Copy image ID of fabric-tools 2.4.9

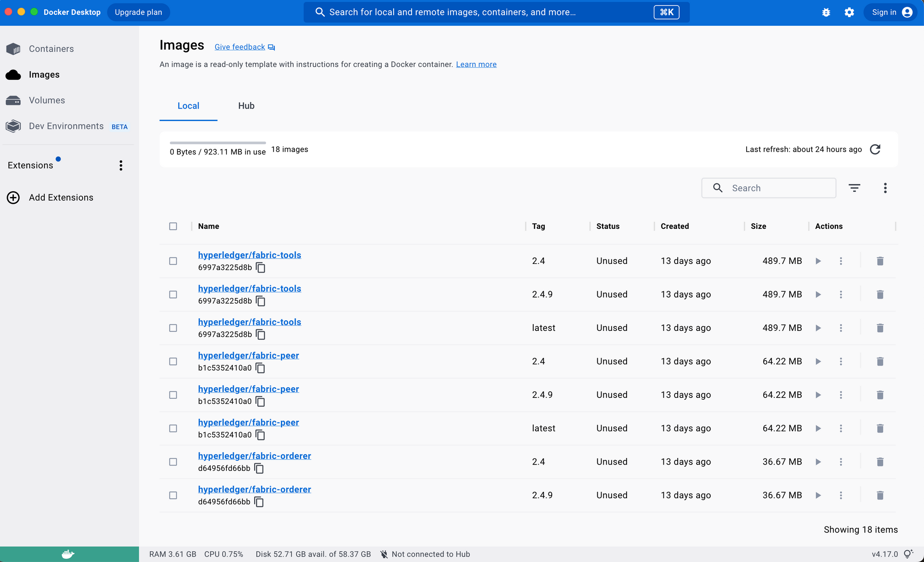[261, 301]
